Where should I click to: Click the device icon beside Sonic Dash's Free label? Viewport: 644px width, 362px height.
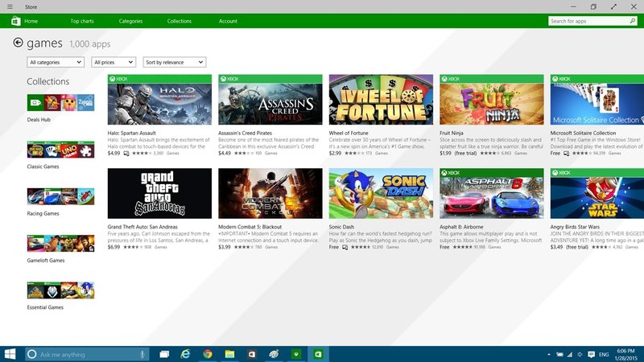click(345, 247)
